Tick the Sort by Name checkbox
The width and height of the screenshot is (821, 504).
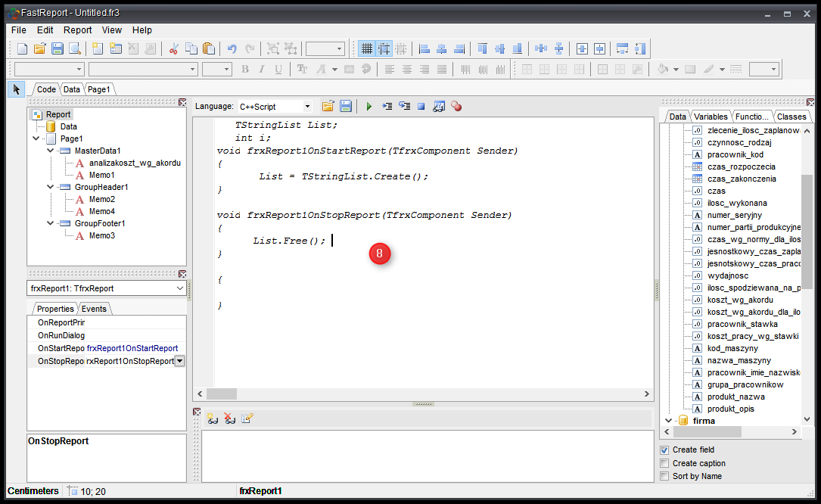(664, 476)
